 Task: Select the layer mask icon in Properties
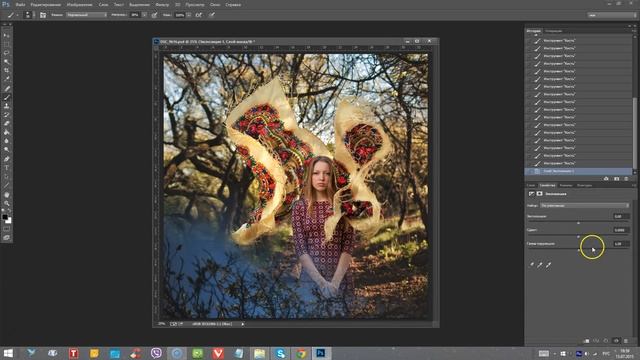pos(540,194)
